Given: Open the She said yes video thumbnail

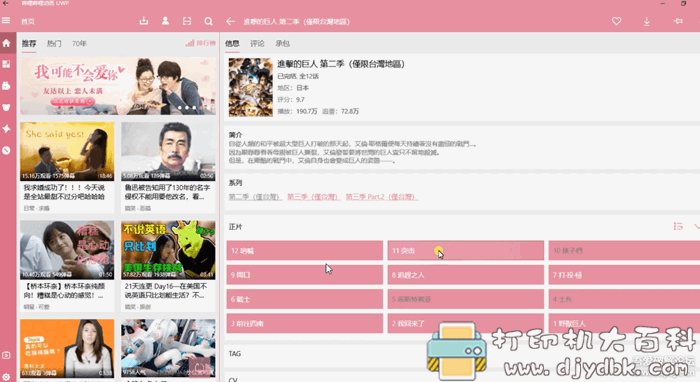Looking at the screenshot, I should click(x=67, y=151).
